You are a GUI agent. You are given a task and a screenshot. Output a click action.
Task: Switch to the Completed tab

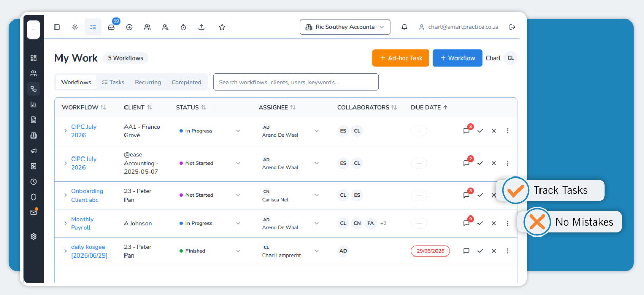[186, 82]
